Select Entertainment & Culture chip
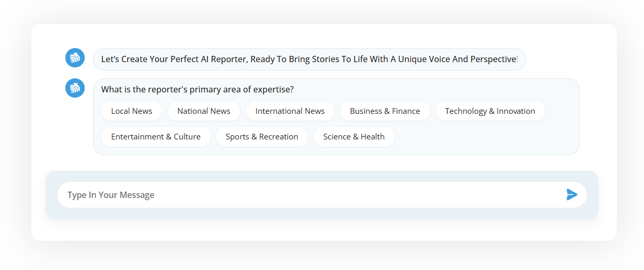Image resolution: width=644 pixels, height=270 pixels. [156, 137]
